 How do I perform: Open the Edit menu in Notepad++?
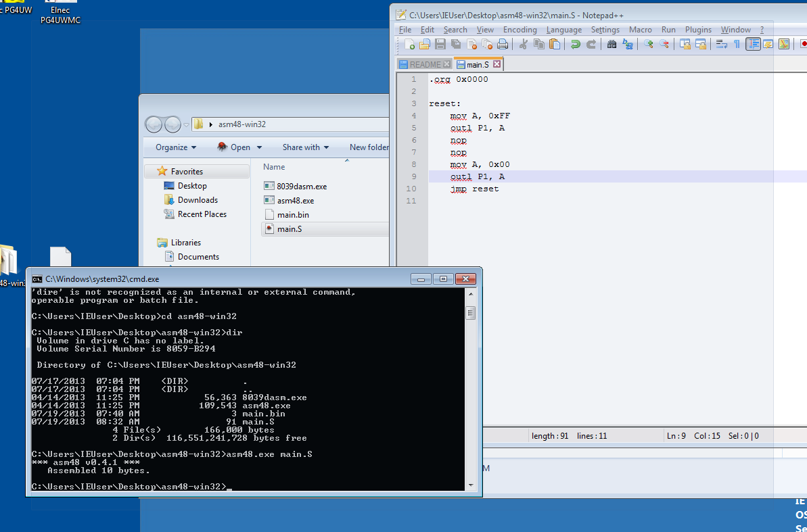coord(427,30)
